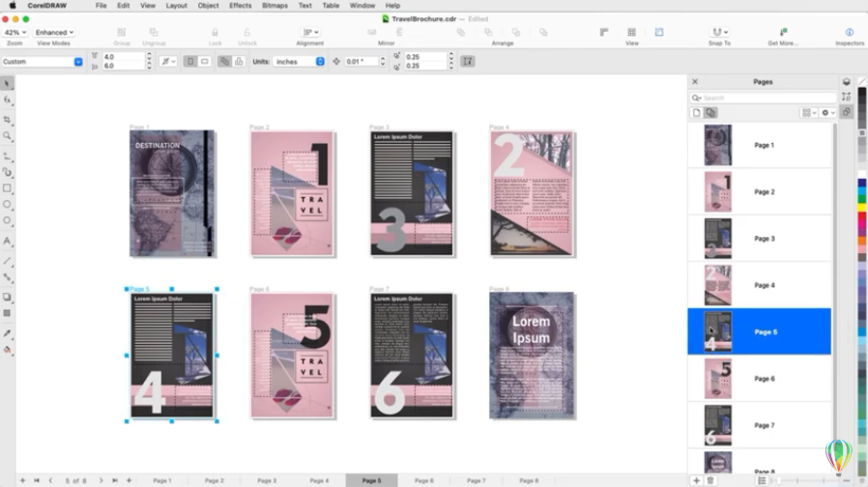868x487 pixels.
Task: Toggle the Pages inspector tab icon
Action: (847, 112)
